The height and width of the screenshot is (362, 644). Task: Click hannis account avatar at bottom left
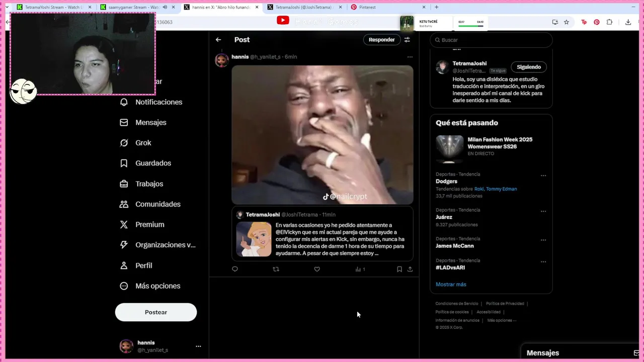pyautogui.click(x=126, y=346)
